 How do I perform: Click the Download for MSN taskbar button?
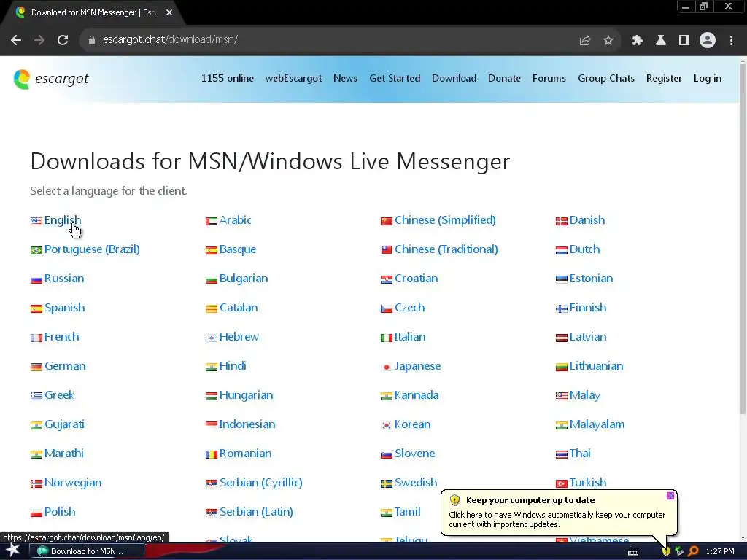coord(86,551)
